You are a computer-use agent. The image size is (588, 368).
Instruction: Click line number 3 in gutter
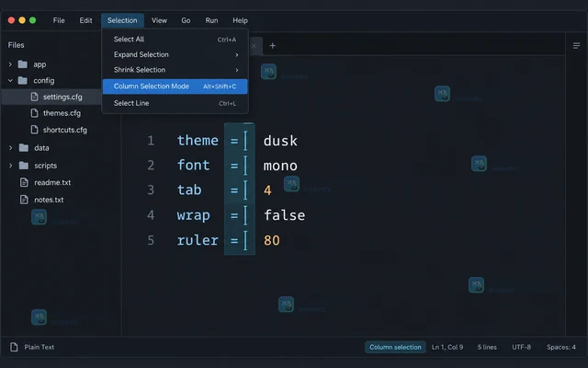pyautogui.click(x=151, y=190)
